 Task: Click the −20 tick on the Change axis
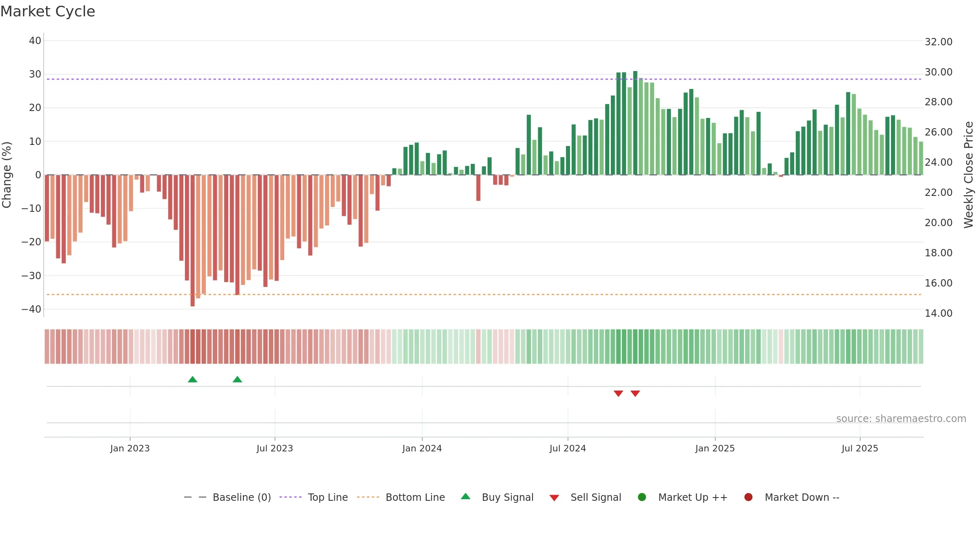[x=31, y=242]
